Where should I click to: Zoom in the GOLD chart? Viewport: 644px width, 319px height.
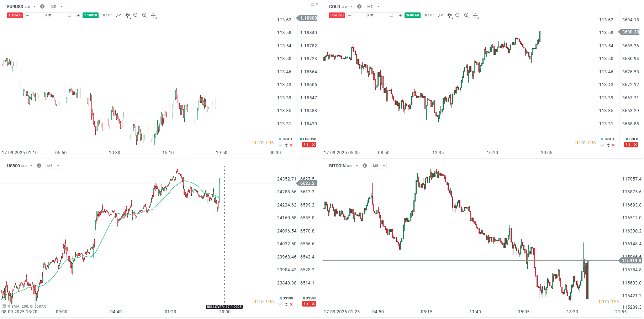(x=466, y=15)
